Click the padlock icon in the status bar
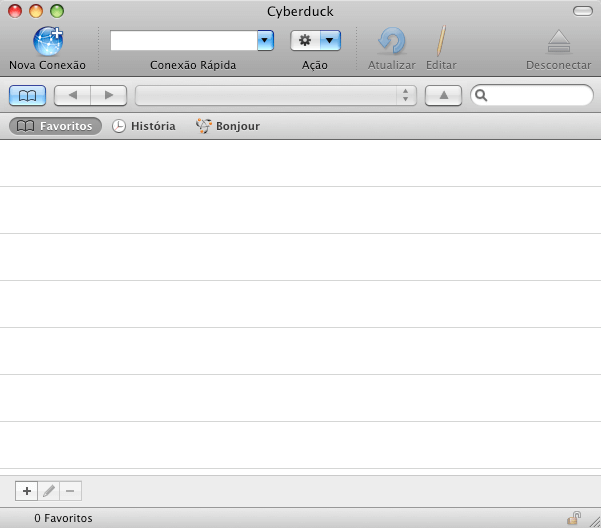 tap(574, 518)
